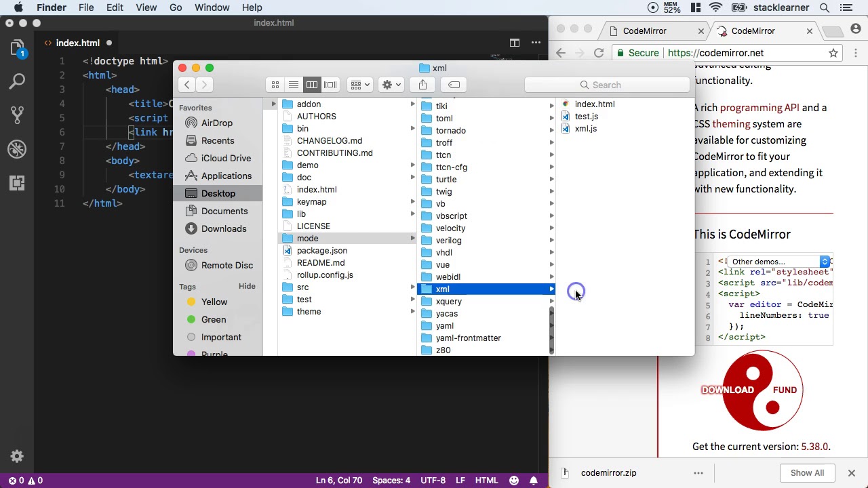Click the Wi-Fi menu bar icon
The image size is (868, 488).
pyautogui.click(x=716, y=7)
